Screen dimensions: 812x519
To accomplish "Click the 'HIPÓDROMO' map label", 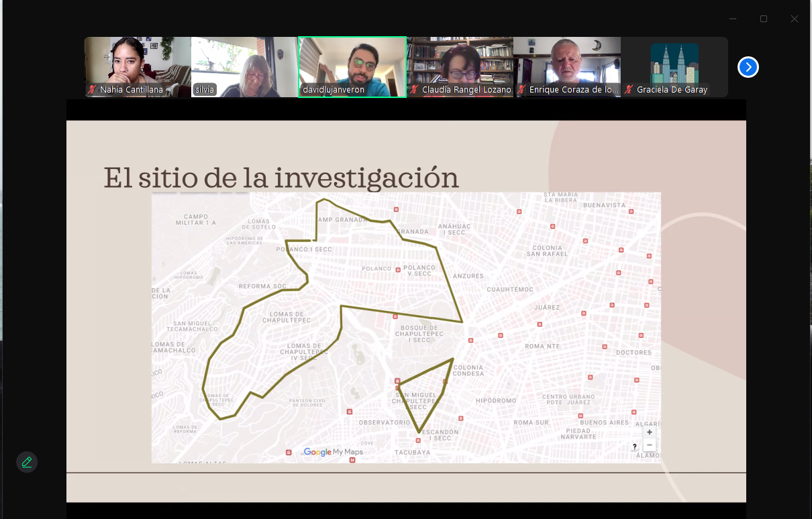I will pyautogui.click(x=496, y=400).
